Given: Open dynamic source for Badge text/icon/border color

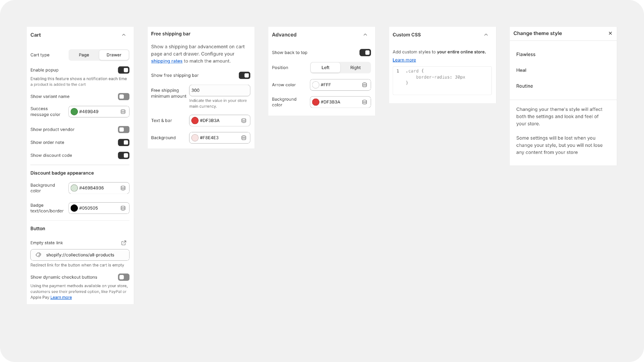Looking at the screenshot, I should 123,208.
